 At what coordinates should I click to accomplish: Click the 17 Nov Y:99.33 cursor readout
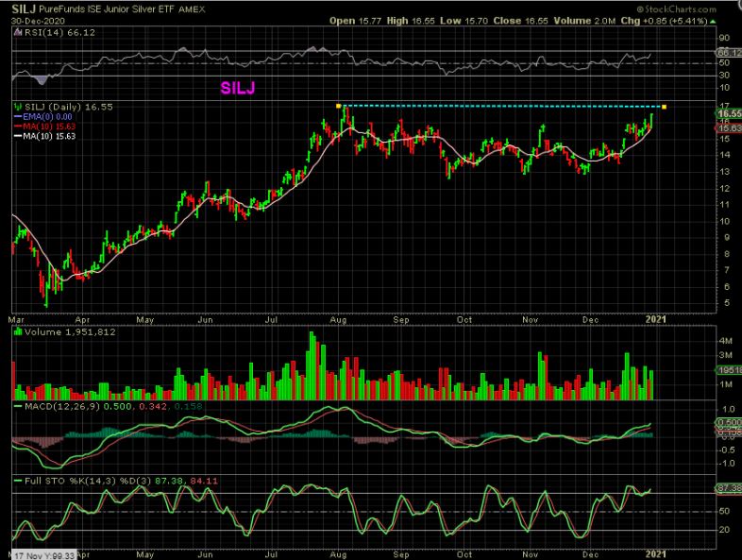click(x=43, y=555)
